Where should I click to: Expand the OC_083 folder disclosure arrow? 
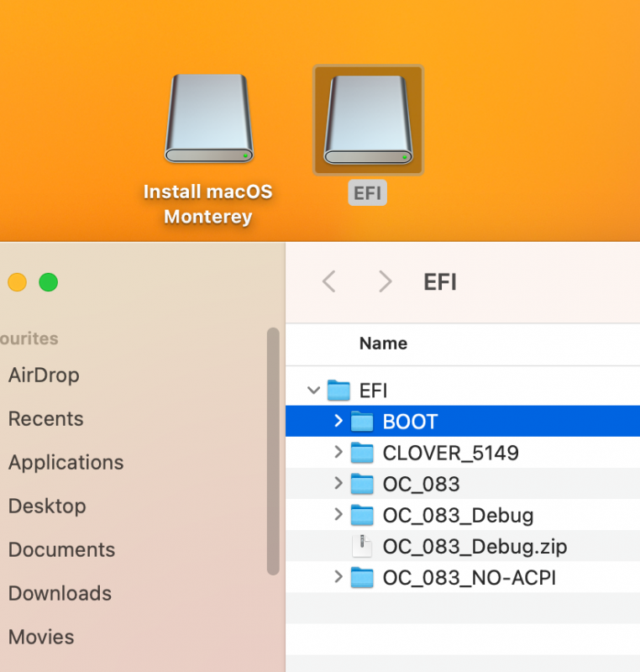coord(338,484)
